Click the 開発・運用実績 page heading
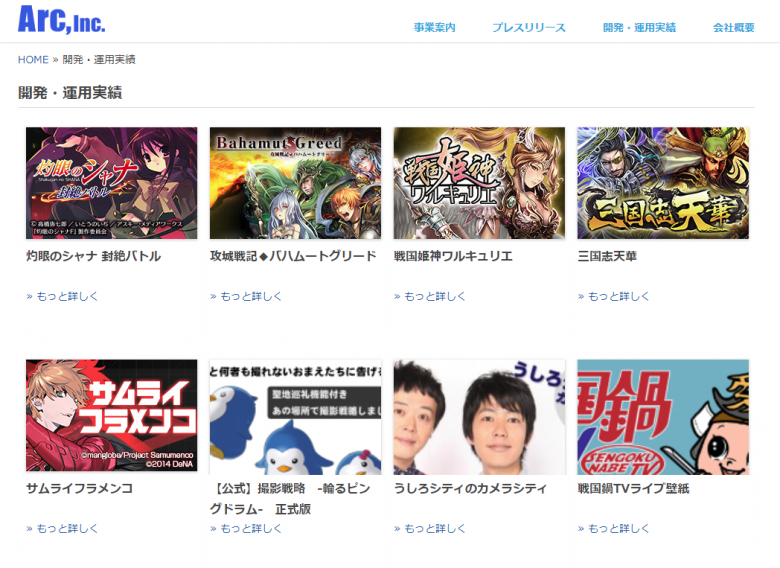The image size is (780, 568). click(70, 93)
